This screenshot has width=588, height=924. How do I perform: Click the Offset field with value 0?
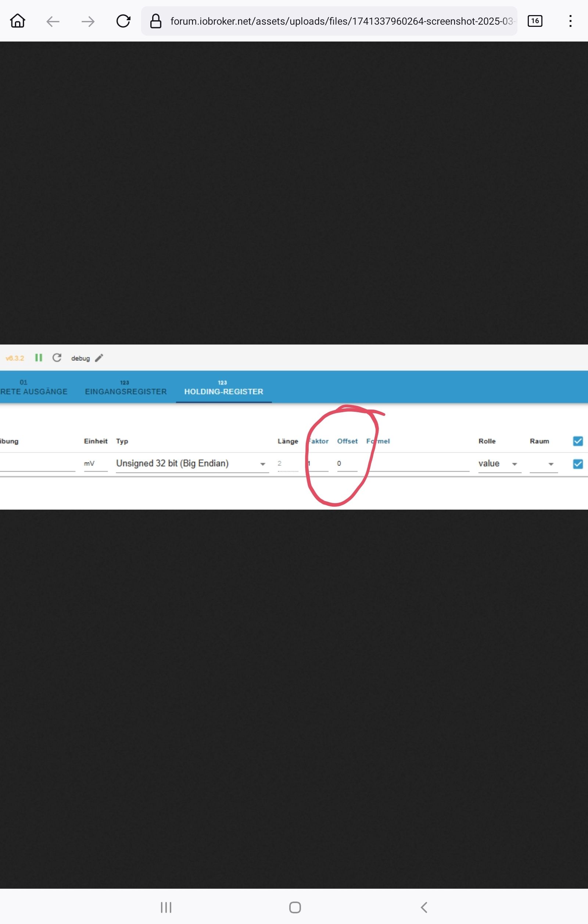pos(347,464)
